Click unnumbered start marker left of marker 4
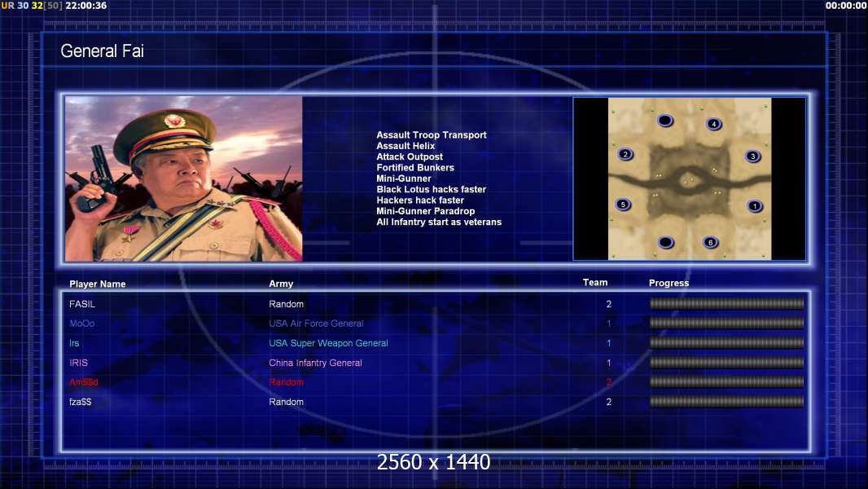Viewport: 868px width, 489px height. (x=664, y=120)
